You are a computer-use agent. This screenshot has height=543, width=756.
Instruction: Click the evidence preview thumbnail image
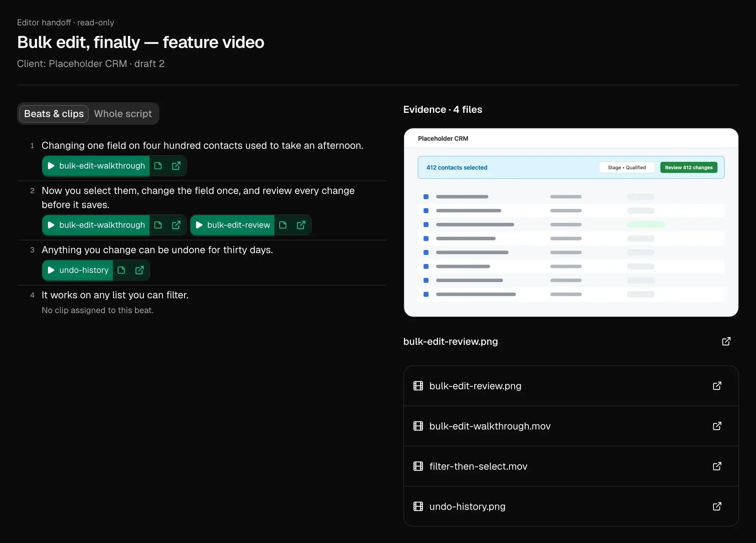(x=571, y=222)
